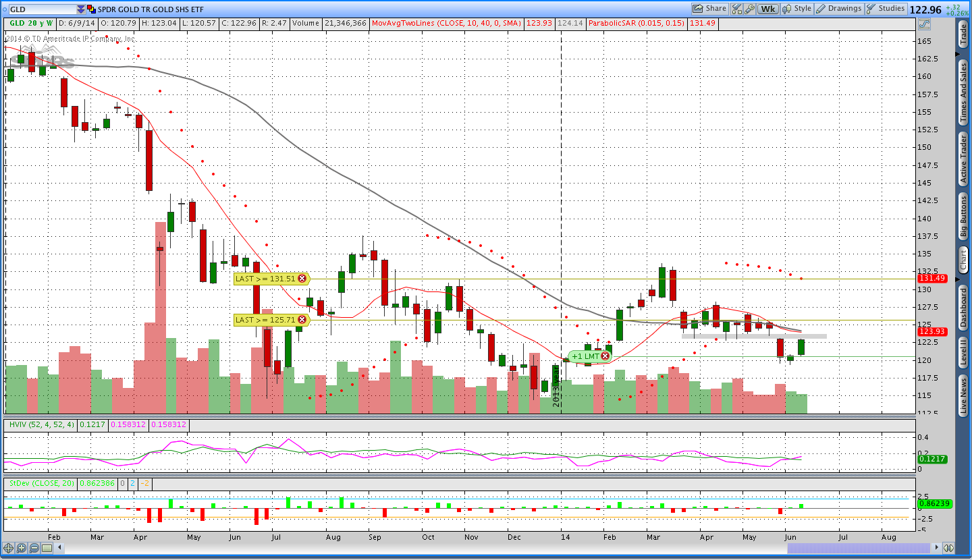Open the Style candlestick menu
This screenshot has height=560, width=972.
pyautogui.click(x=797, y=9)
